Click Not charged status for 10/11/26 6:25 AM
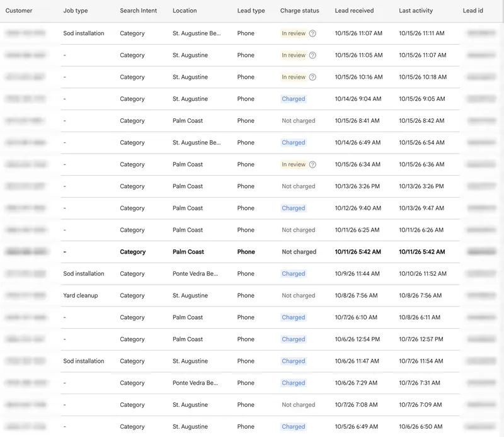Viewport: 504px width, 437px height. coord(298,230)
